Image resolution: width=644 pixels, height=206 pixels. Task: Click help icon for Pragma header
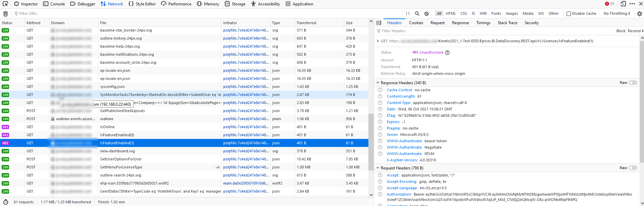click(x=380, y=128)
